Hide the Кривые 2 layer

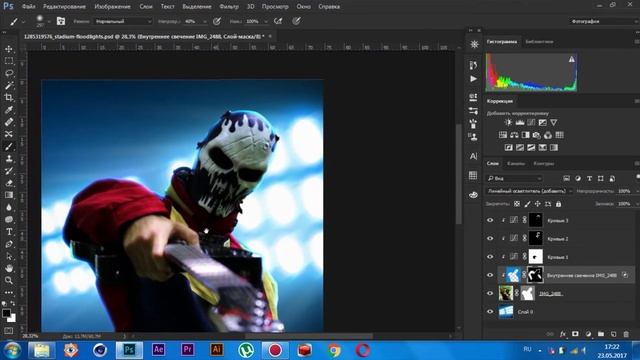click(x=490, y=238)
